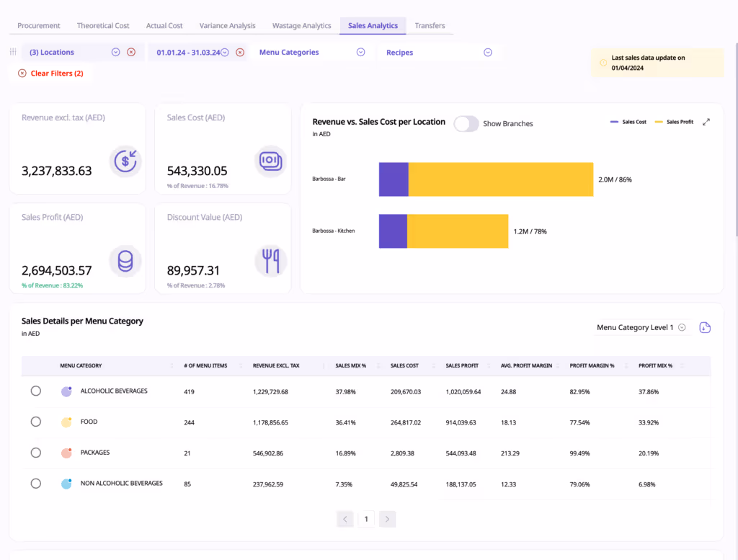Open the Menu Categories dropdown

pos(360,52)
